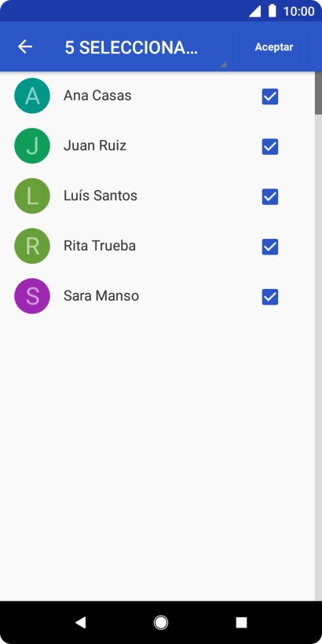The image size is (322, 644).
Task: Click the vertical scrollbar thumb
Action: pyautogui.click(x=318, y=93)
